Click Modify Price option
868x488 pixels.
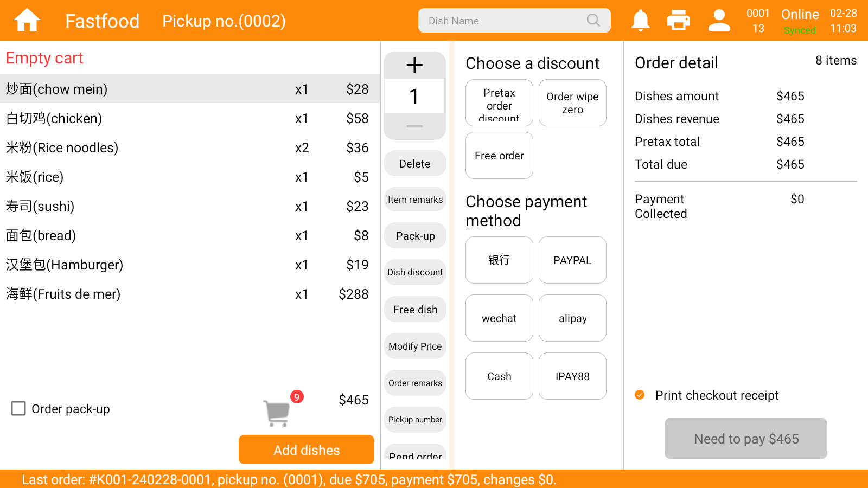click(x=415, y=346)
